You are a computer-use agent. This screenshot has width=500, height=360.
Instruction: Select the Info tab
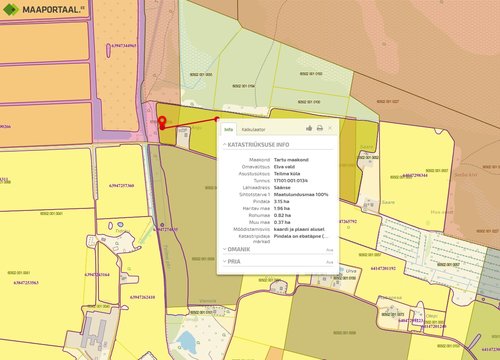[x=229, y=129]
